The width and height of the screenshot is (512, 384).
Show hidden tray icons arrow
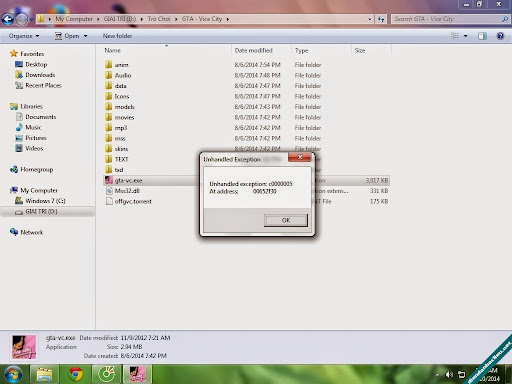[x=437, y=375]
